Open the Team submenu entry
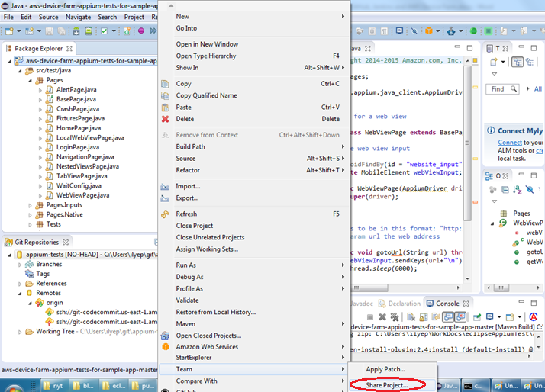Screen dimensions: 545x392 click(x=253, y=369)
